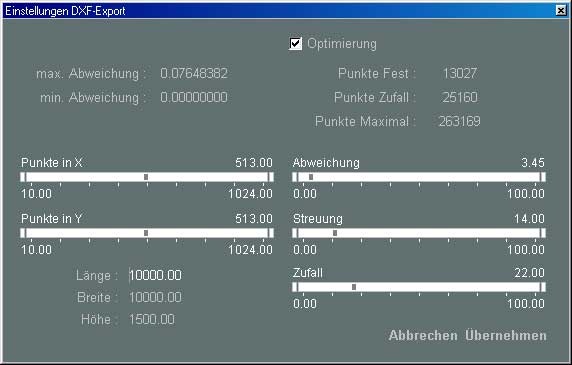
Task: Click the Punkte Maximal value 263169
Action: (x=460, y=121)
